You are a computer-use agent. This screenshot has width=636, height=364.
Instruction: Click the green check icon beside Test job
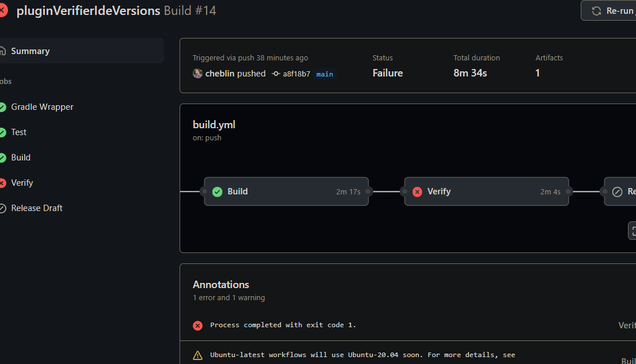[x=3, y=132]
